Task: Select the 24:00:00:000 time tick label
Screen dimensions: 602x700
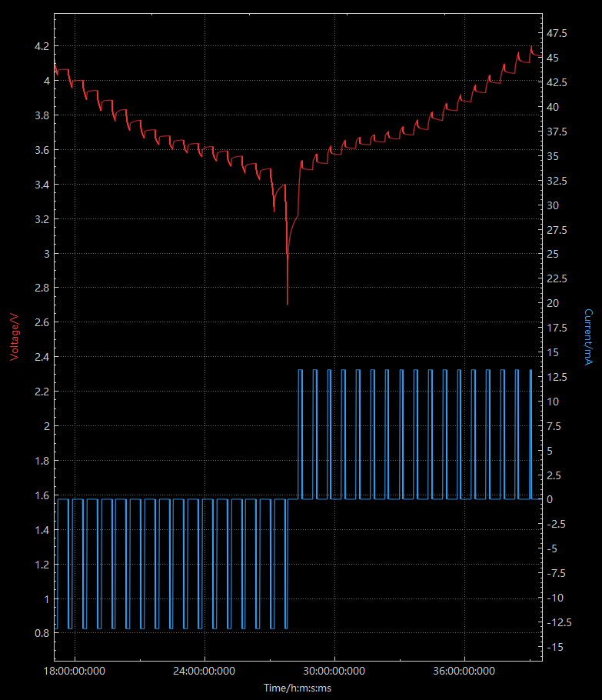Action: point(205,671)
